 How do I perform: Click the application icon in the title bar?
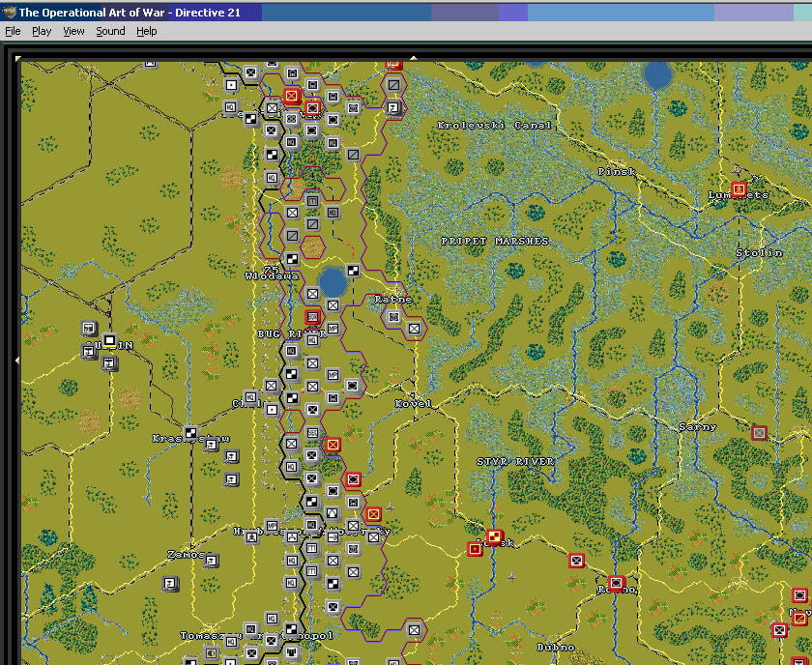coord(9,13)
